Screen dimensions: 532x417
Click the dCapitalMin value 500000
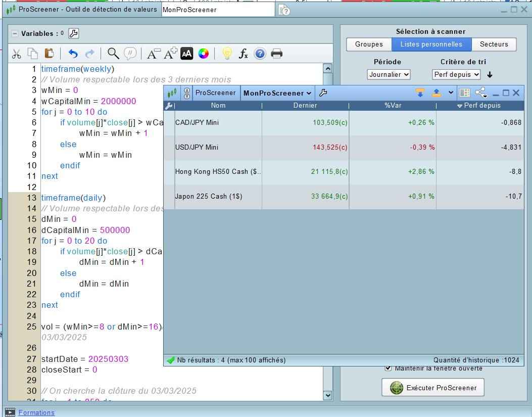[x=115, y=230]
